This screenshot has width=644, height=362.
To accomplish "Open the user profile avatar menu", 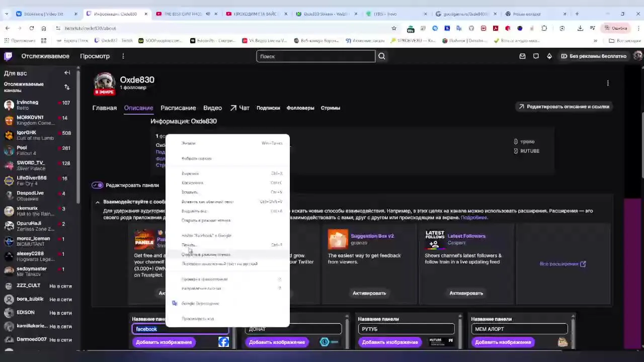I will pyautogui.click(x=638, y=56).
